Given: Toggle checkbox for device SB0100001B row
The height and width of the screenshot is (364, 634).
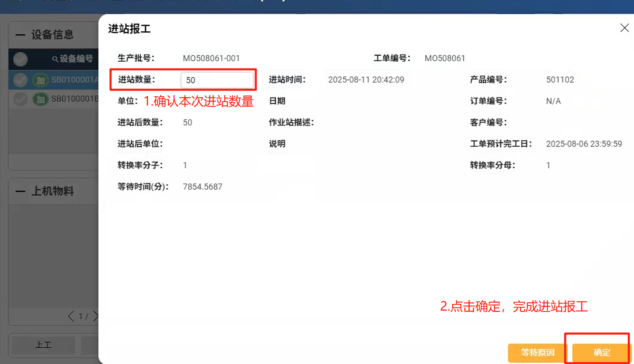Looking at the screenshot, I should pos(20,99).
